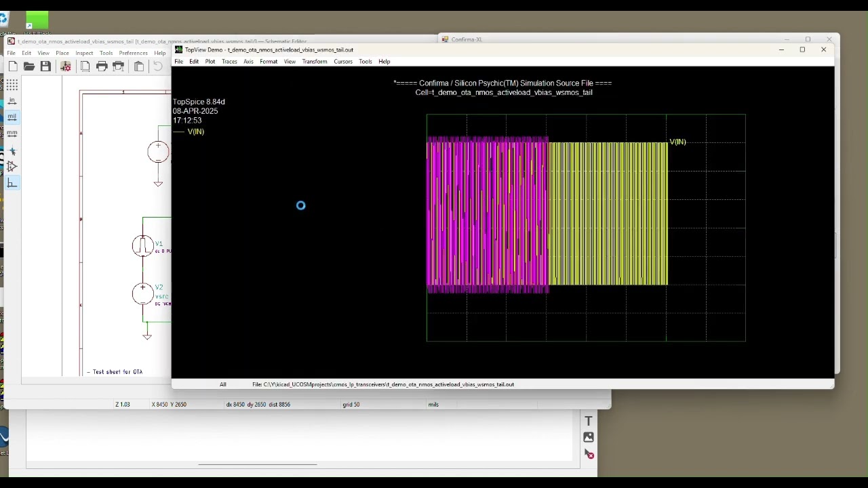Select Delete tool on right toolbar
This screenshot has height=488, width=868.
coord(589,454)
